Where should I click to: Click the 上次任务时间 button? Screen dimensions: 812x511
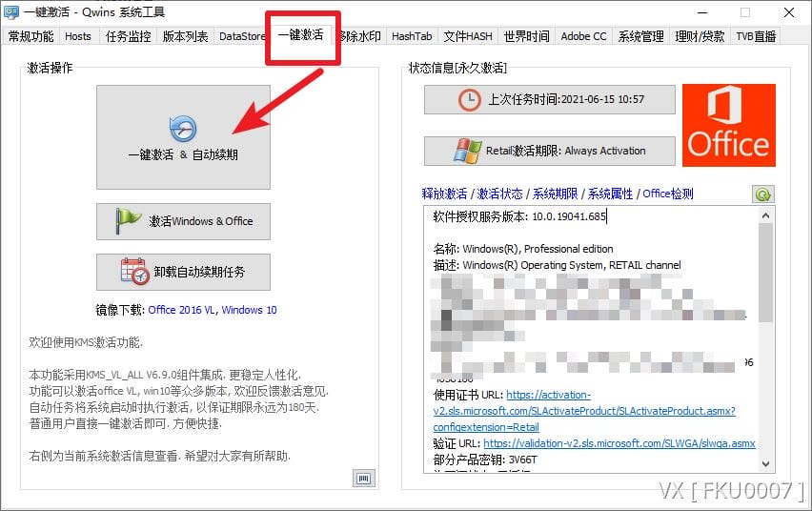[x=550, y=99]
